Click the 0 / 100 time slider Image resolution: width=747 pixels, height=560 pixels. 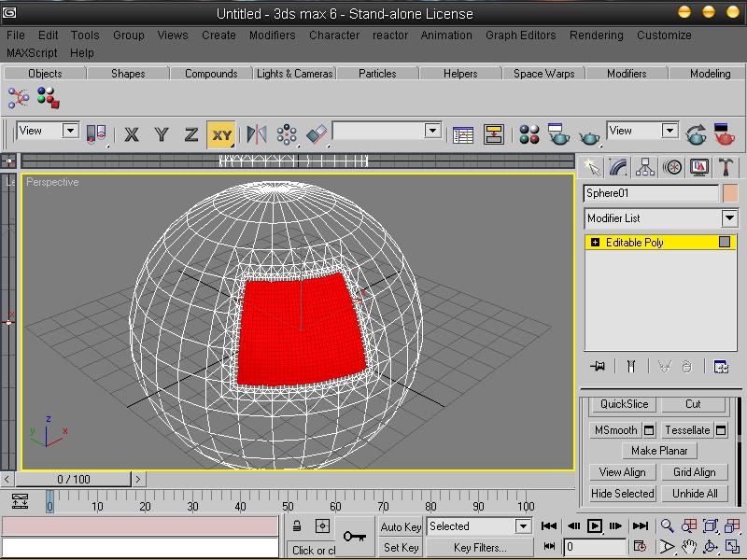click(x=74, y=479)
